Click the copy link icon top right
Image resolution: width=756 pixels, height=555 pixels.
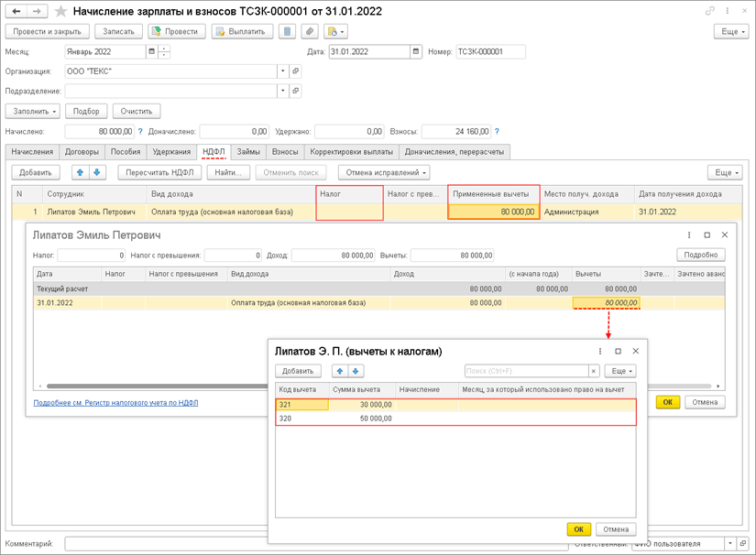pyautogui.click(x=710, y=11)
